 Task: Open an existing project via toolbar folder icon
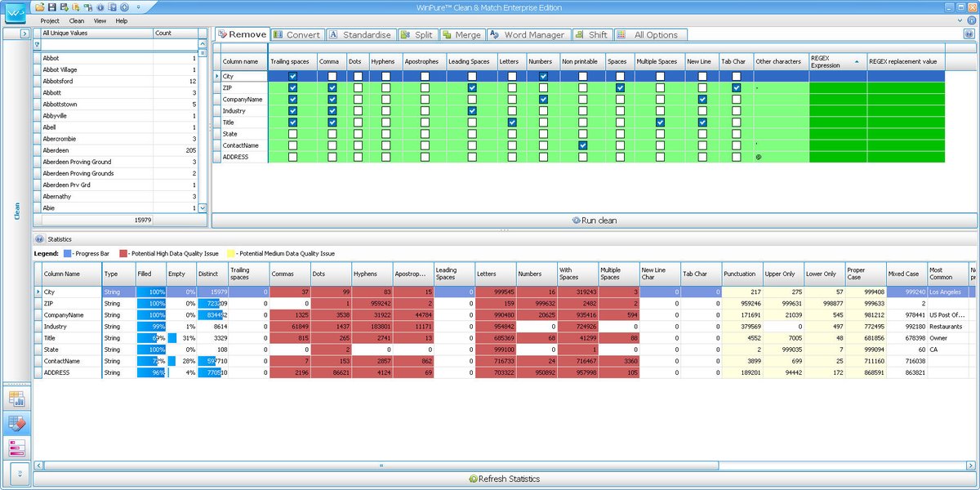(39, 7)
